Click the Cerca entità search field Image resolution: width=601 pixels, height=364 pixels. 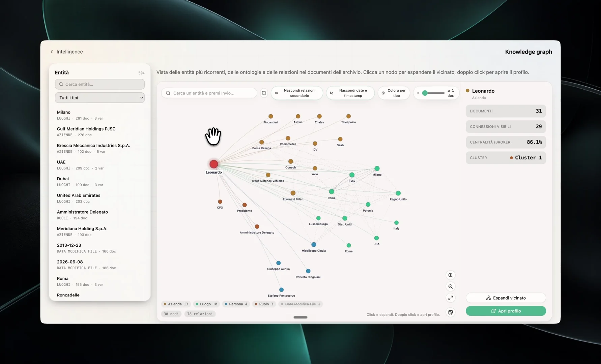pyautogui.click(x=100, y=84)
